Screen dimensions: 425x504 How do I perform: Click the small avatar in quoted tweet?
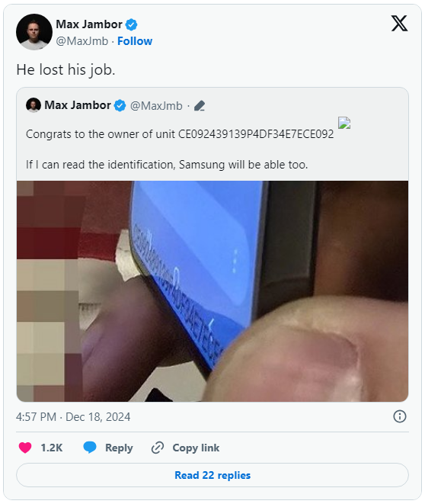(34, 105)
